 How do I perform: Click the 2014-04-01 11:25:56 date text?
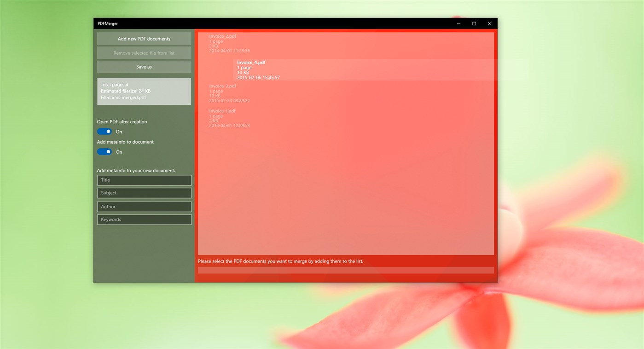[229, 51]
